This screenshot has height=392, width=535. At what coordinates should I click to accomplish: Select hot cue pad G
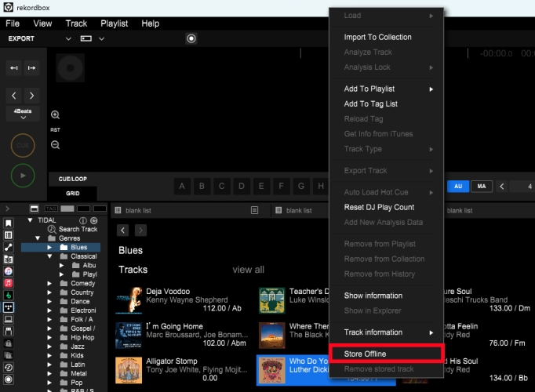[301, 186]
